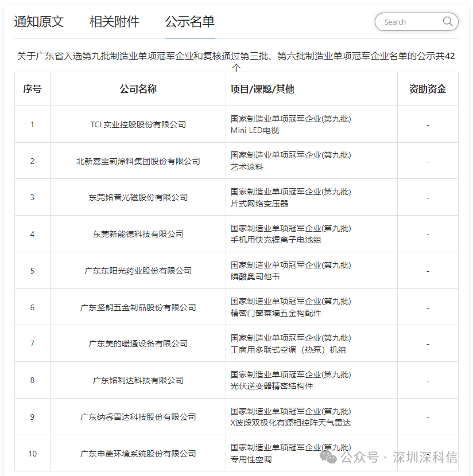This screenshot has height=476, width=473.
Task: Click the 专用性空调 project text
Action: click(x=251, y=459)
